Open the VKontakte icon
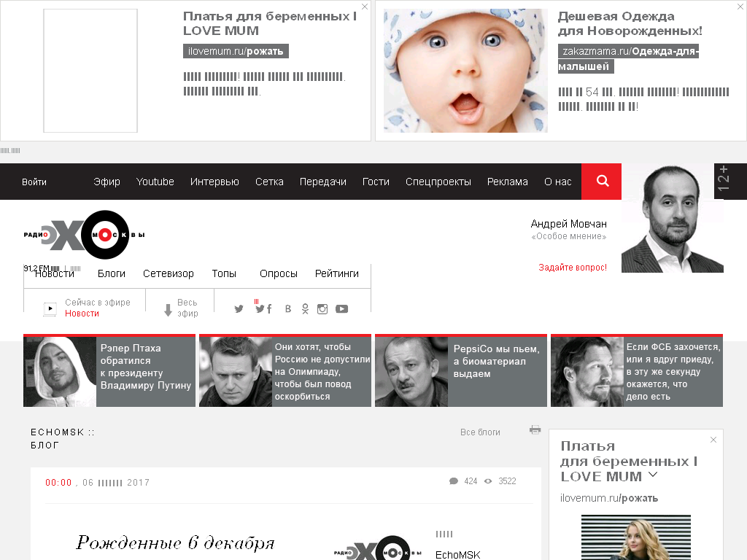Viewport: 747px width, 560px height. coord(287,309)
